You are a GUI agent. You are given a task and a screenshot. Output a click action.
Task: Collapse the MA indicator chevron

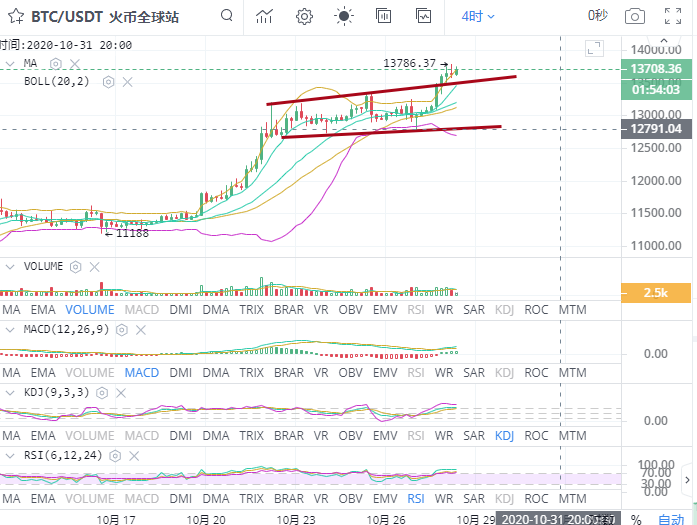coord(9,64)
